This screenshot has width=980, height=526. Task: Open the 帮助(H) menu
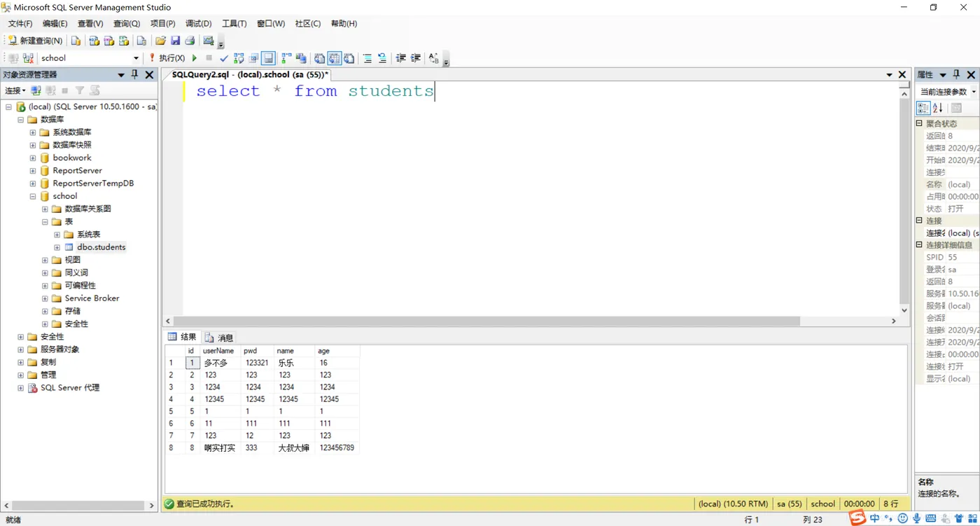click(x=344, y=23)
